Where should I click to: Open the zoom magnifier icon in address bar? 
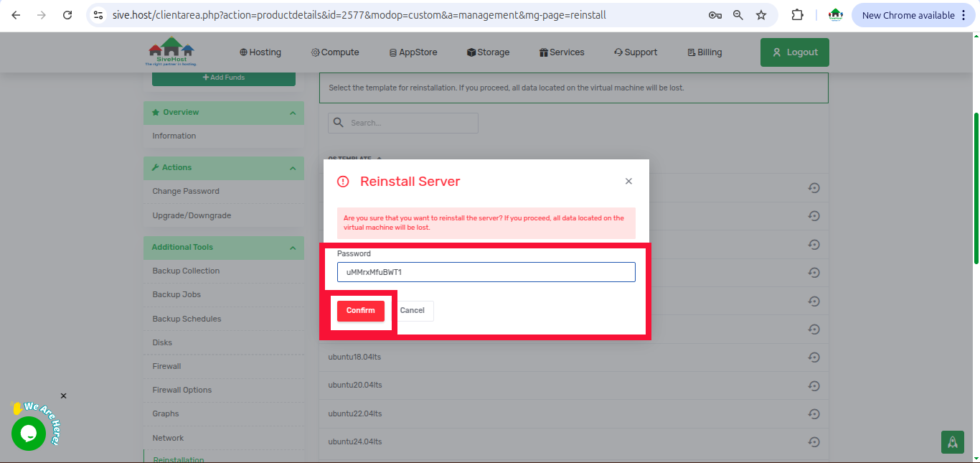(738, 15)
